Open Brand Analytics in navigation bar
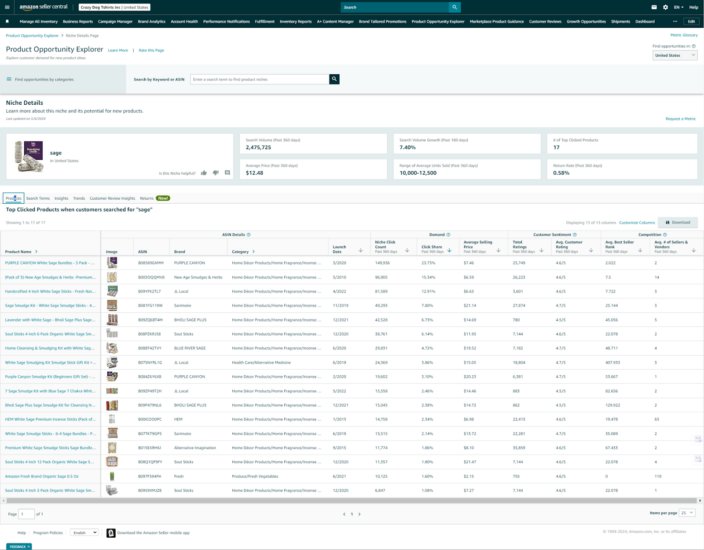704x550 pixels. (x=151, y=21)
